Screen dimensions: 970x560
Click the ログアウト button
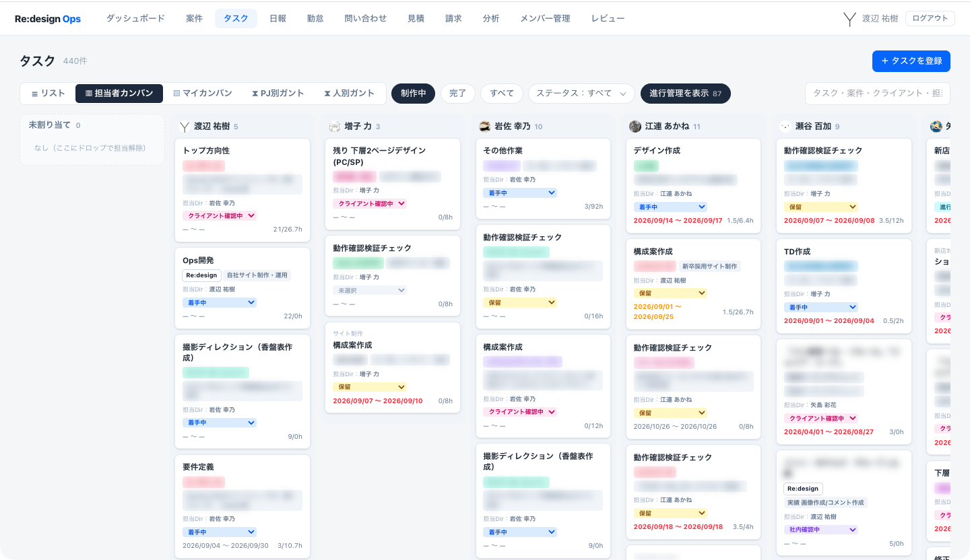coord(930,19)
